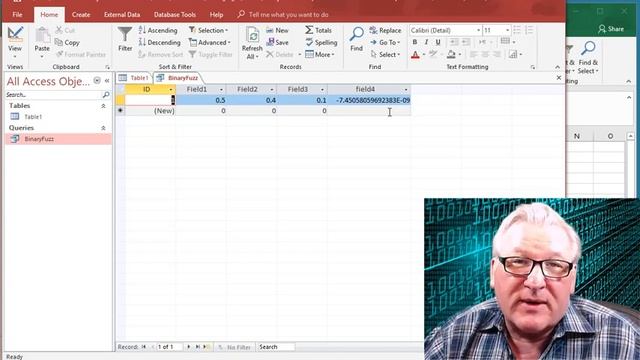This screenshot has height=360, width=640.
Task: Go to the first record arrow
Action: coord(144,347)
